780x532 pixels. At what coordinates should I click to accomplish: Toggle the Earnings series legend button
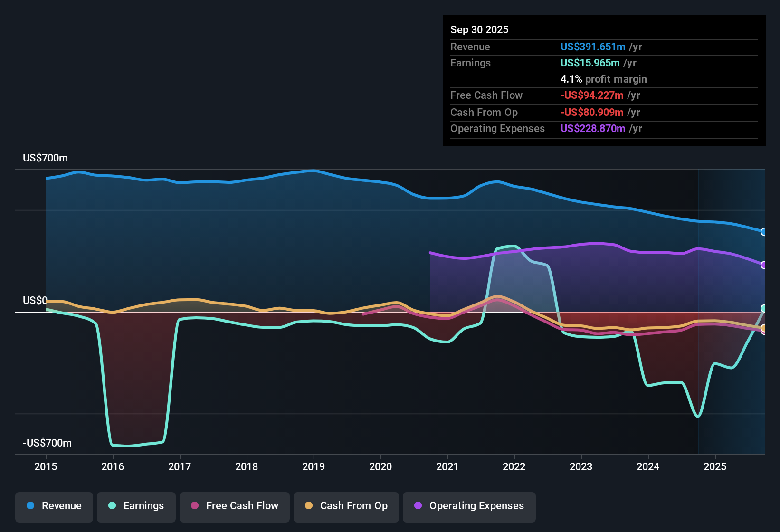pyautogui.click(x=136, y=506)
